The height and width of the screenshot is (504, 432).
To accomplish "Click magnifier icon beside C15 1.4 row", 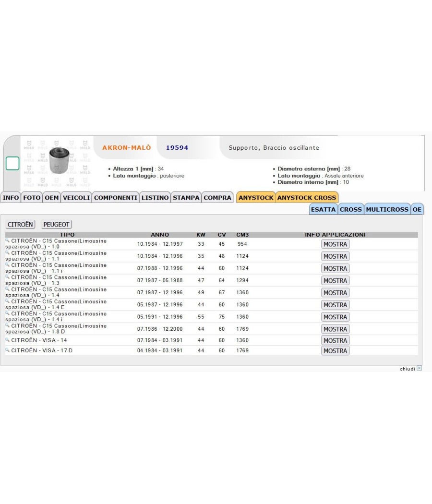I will pos(7,289).
